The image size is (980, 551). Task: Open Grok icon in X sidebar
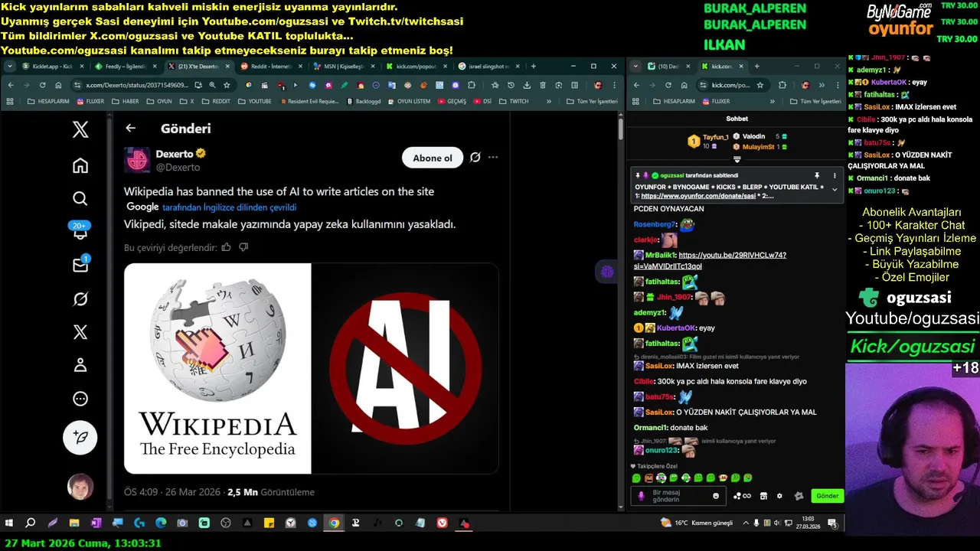(x=80, y=299)
